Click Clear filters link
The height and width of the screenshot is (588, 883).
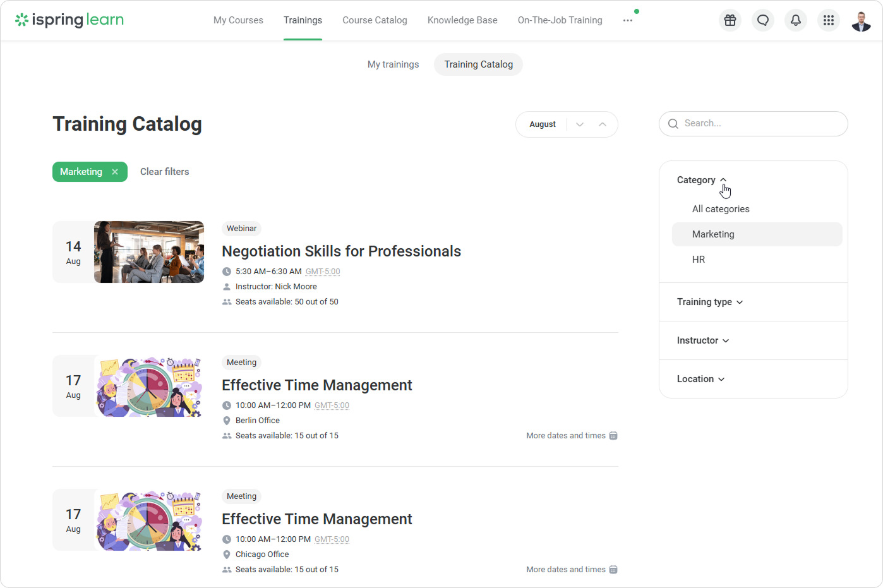(x=164, y=172)
